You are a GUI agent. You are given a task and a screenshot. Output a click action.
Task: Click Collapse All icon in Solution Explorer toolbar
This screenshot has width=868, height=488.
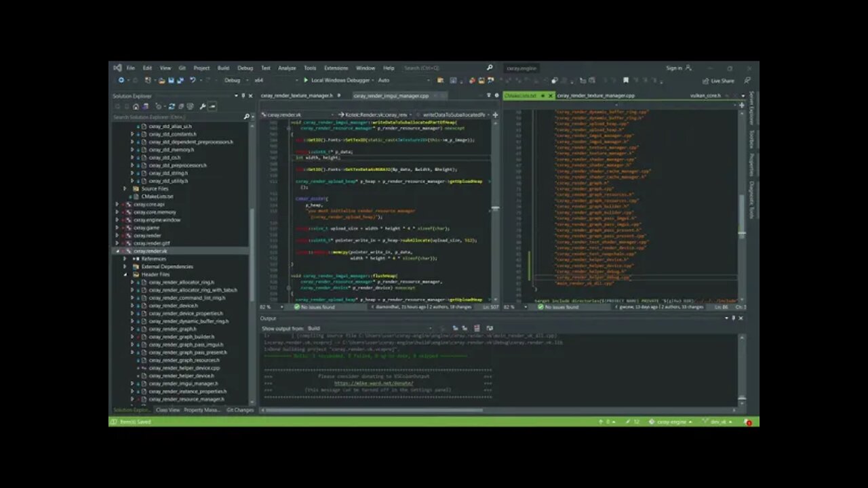coord(182,106)
